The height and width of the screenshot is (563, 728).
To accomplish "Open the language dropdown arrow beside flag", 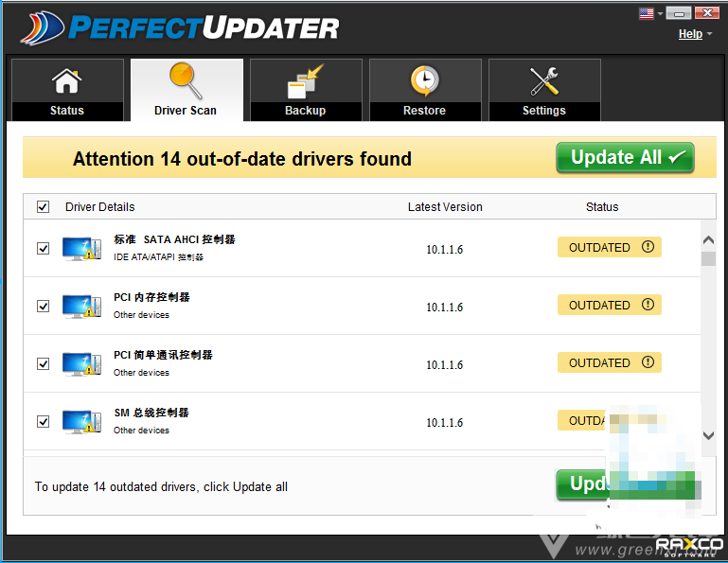I will click(660, 14).
